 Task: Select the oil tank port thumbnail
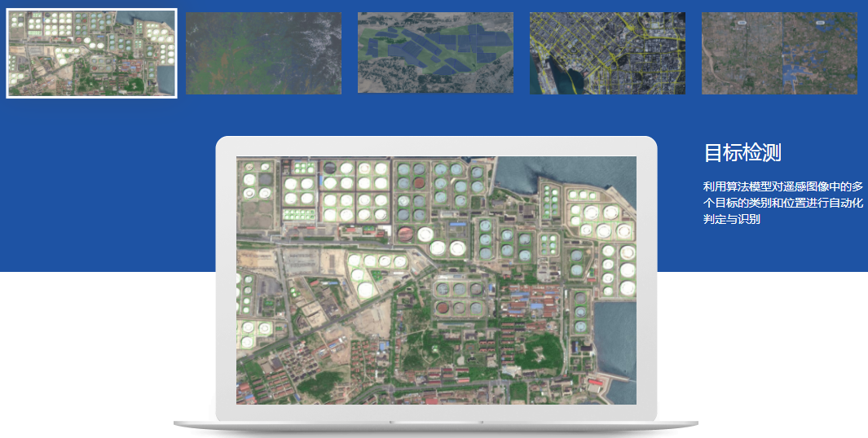pos(91,53)
